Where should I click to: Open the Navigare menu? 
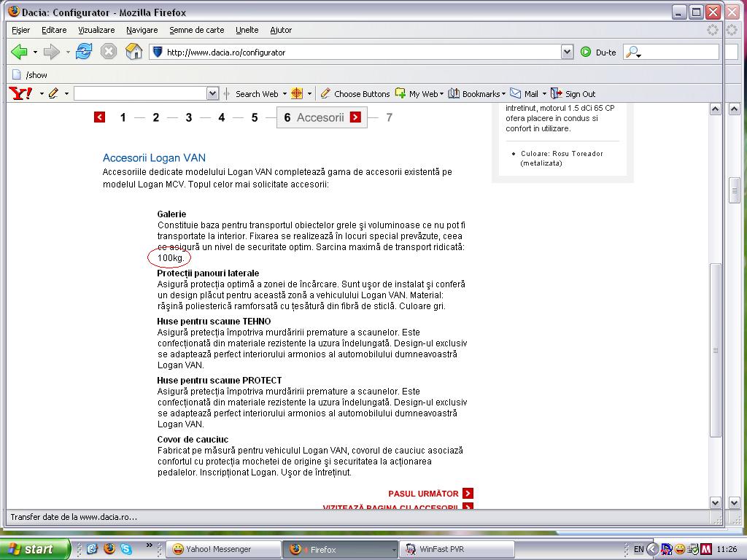(x=142, y=30)
